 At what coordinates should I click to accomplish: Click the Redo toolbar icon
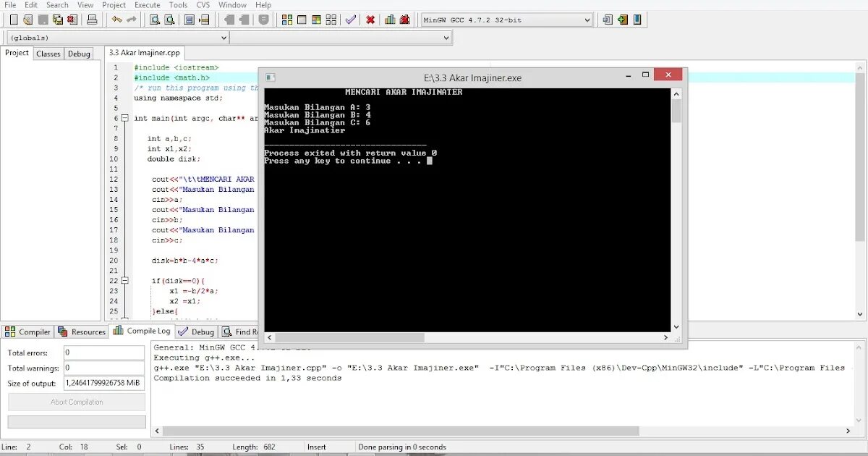[131, 20]
